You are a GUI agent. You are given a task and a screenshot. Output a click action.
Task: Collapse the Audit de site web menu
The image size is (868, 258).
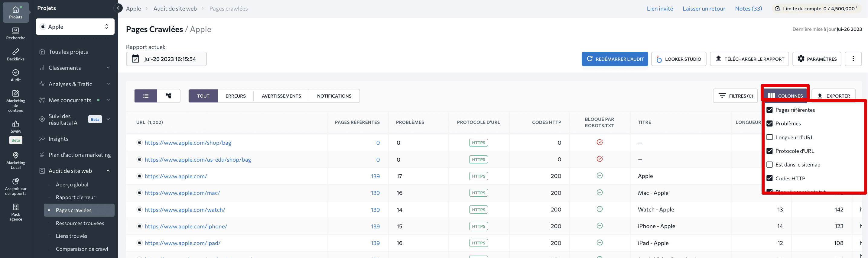coord(75,171)
